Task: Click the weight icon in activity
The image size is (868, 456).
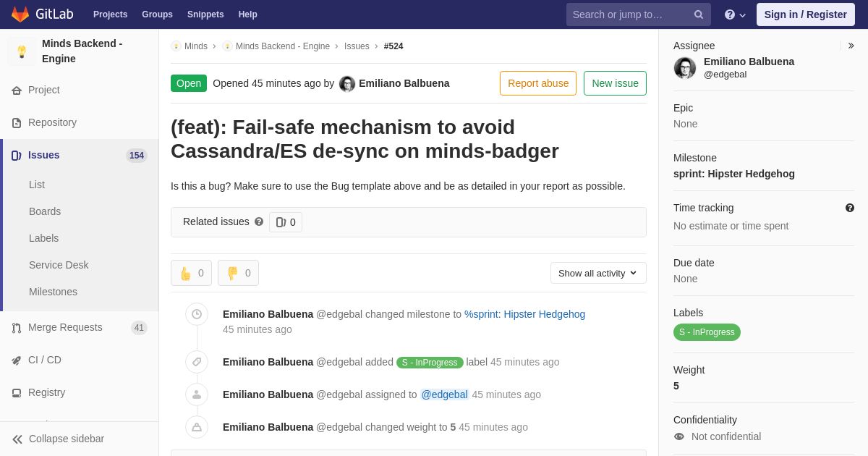Action: click(197, 427)
